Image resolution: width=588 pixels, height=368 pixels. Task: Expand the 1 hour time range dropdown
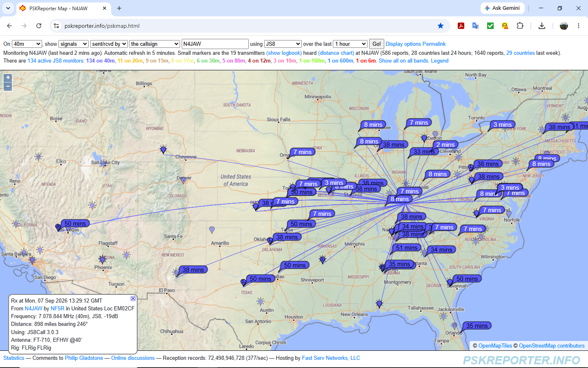pos(350,44)
